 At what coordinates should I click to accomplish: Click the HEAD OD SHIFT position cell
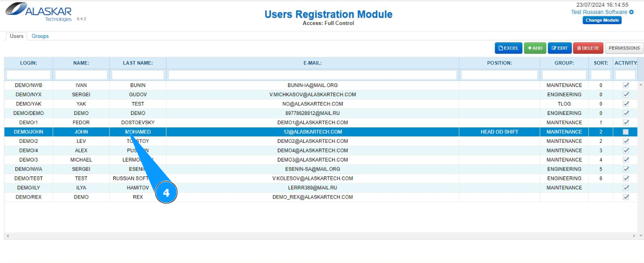(499, 132)
